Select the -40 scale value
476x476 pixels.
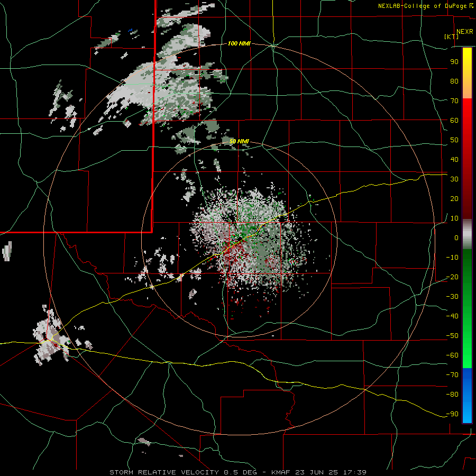tap(452, 316)
